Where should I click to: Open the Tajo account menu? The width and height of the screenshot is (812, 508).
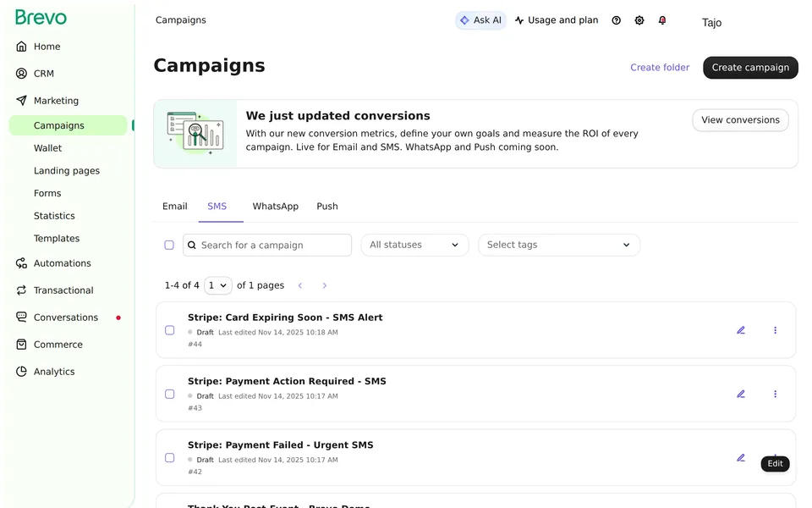click(711, 23)
